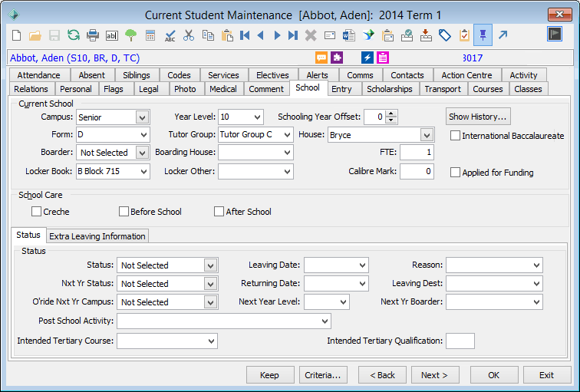Open the calculator toolbar icon

(x=150, y=35)
